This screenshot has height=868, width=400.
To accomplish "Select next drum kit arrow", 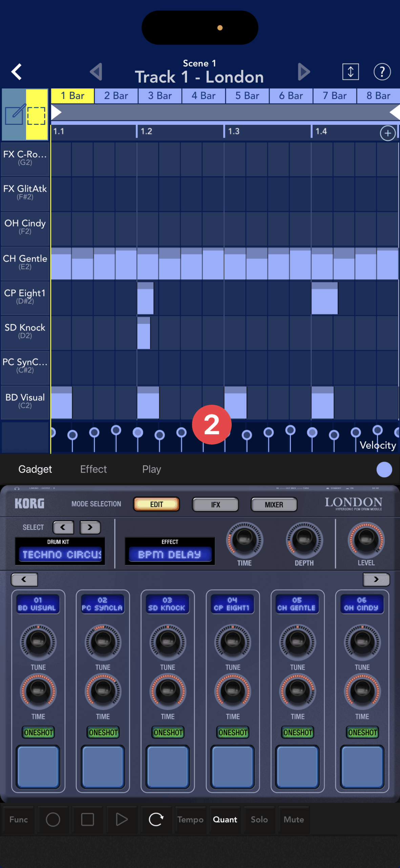I will coord(90,527).
